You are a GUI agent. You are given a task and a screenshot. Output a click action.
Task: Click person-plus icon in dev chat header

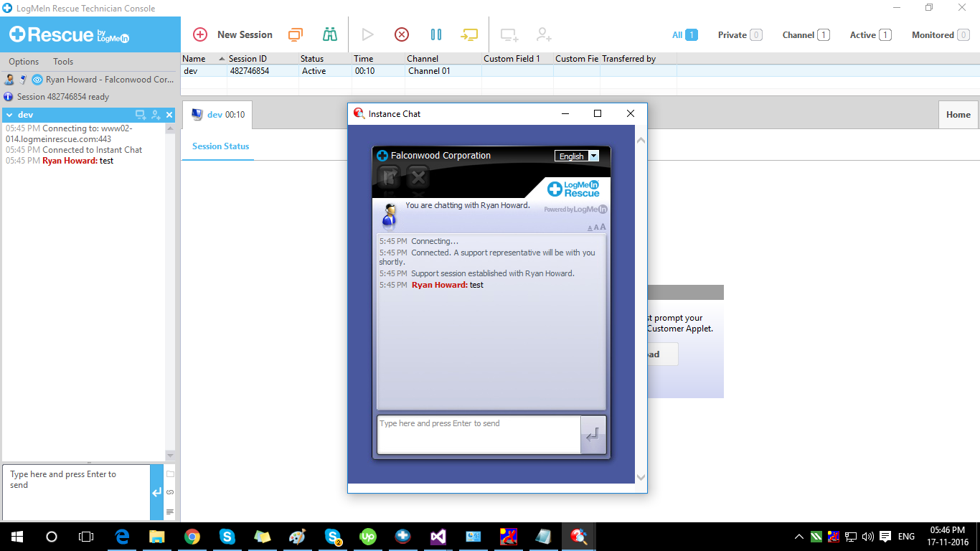click(x=156, y=115)
